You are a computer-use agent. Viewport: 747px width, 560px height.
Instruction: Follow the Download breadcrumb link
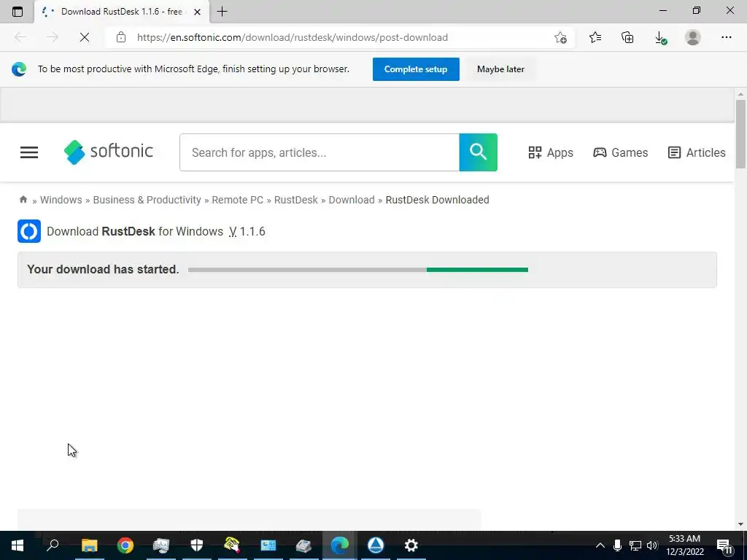(352, 200)
